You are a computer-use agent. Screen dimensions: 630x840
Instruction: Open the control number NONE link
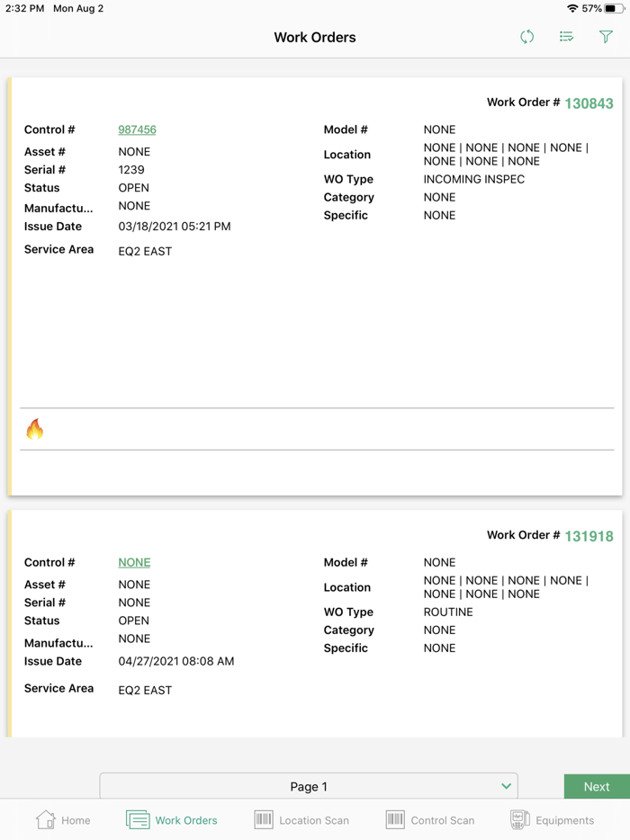(133, 561)
